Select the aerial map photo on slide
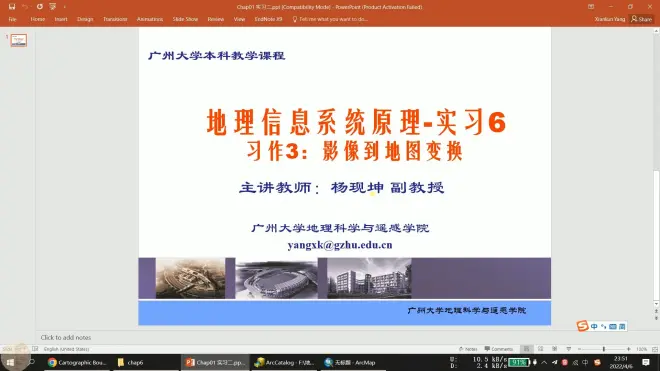The width and height of the screenshot is (660, 371). click(190, 278)
